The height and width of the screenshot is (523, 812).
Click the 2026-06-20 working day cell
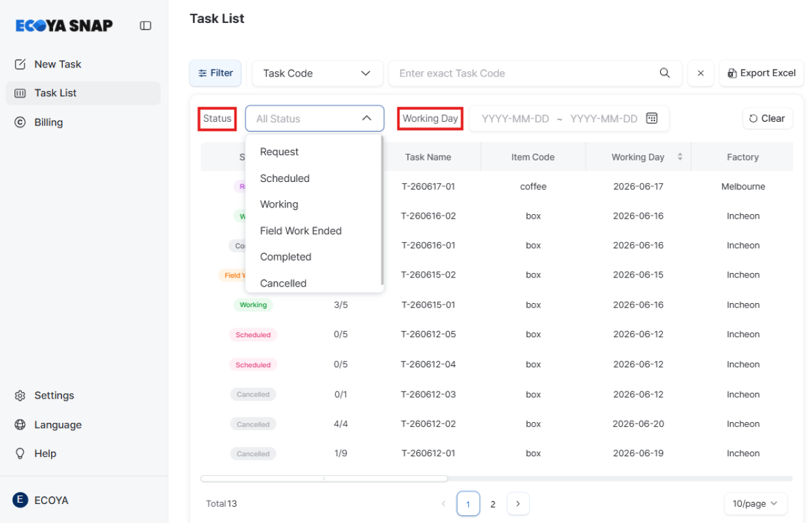(638, 424)
